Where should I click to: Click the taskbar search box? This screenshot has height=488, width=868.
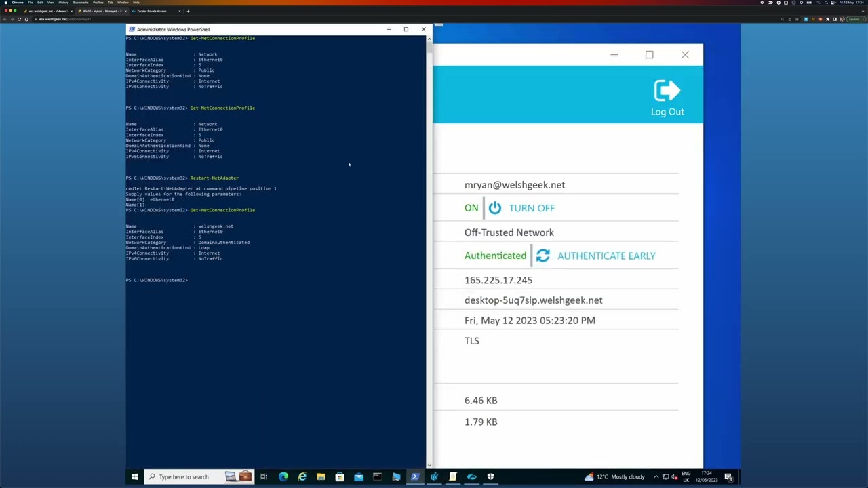click(x=200, y=476)
